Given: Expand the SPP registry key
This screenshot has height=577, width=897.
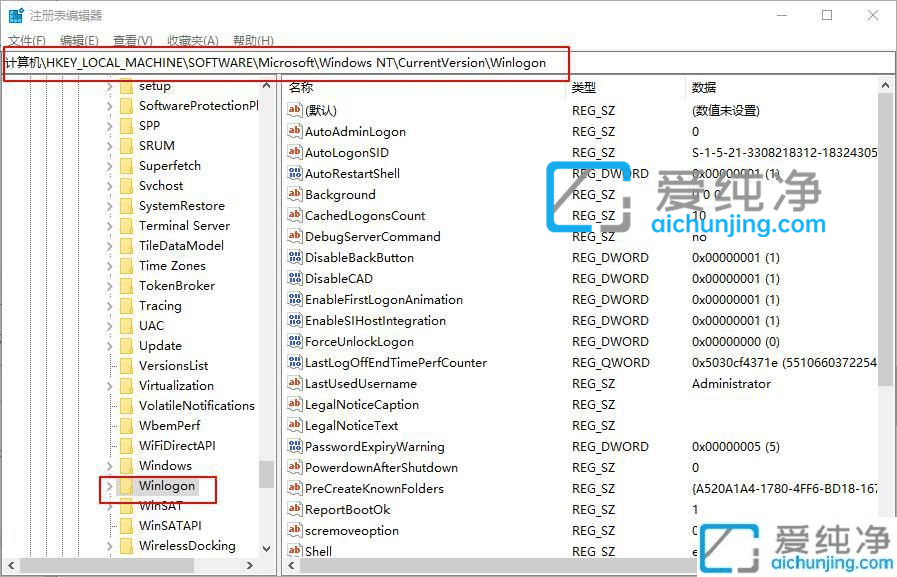Looking at the screenshot, I should 109,126.
